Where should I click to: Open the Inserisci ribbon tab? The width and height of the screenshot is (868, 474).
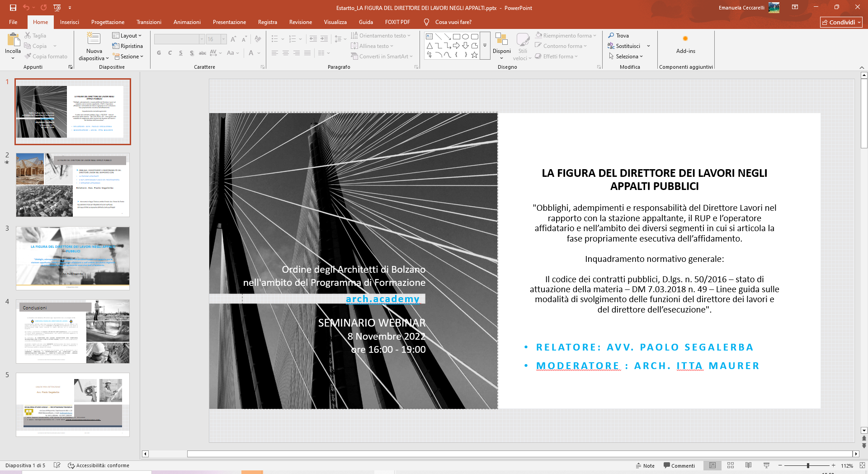coord(69,22)
